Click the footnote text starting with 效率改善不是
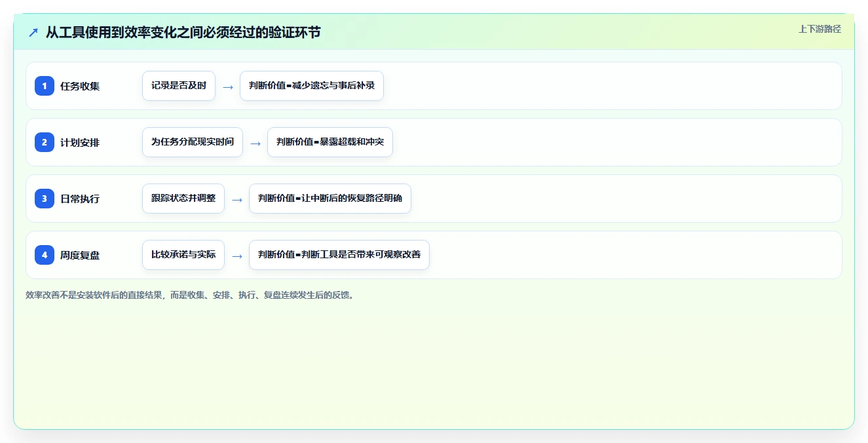This screenshot has height=443, width=868. (x=190, y=295)
